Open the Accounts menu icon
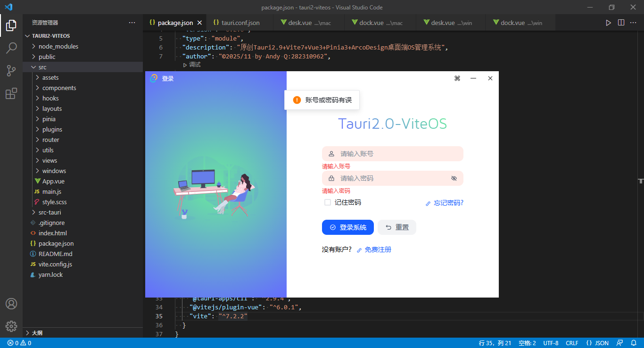Image resolution: width=644 pixels, height=348 pixels. coord(11,304)
